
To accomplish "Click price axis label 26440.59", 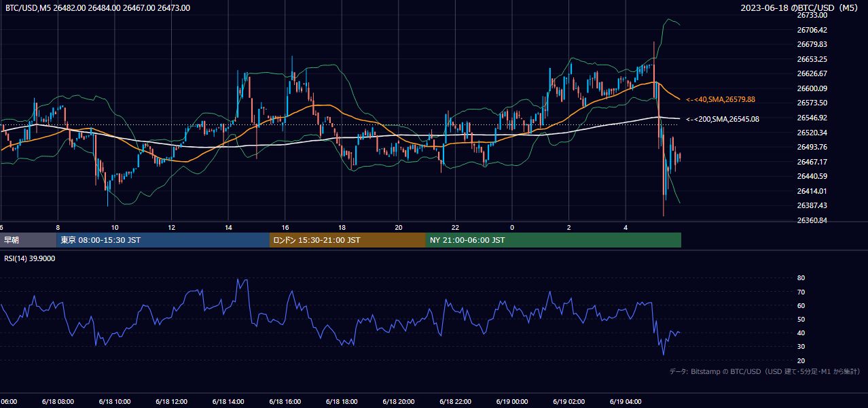I will click(x=812, y=176).
